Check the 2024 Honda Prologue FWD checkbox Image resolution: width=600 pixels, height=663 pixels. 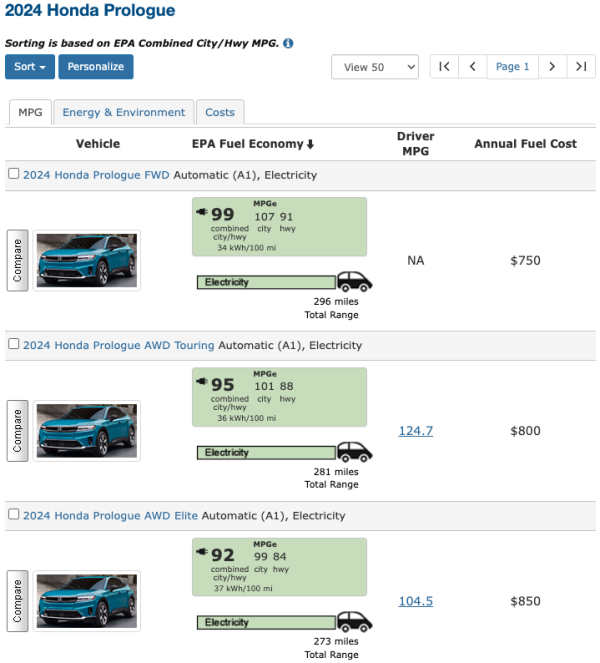coord(14,174)
